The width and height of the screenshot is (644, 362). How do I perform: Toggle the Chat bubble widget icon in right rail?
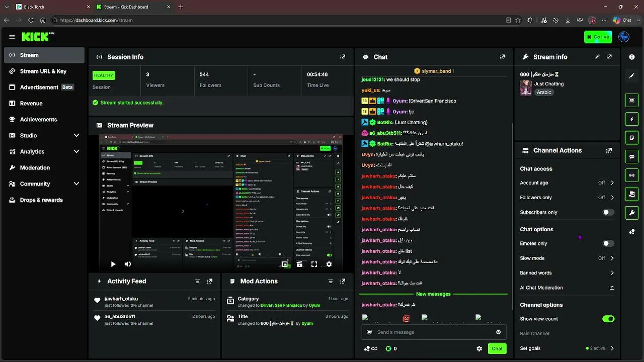[632, 156]
